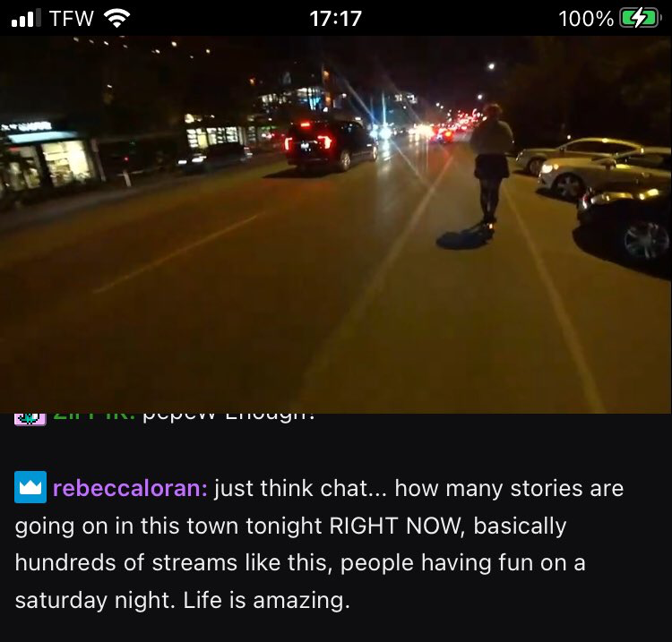
Task: Tap the black SUV with red taillights
Action: 332,146
